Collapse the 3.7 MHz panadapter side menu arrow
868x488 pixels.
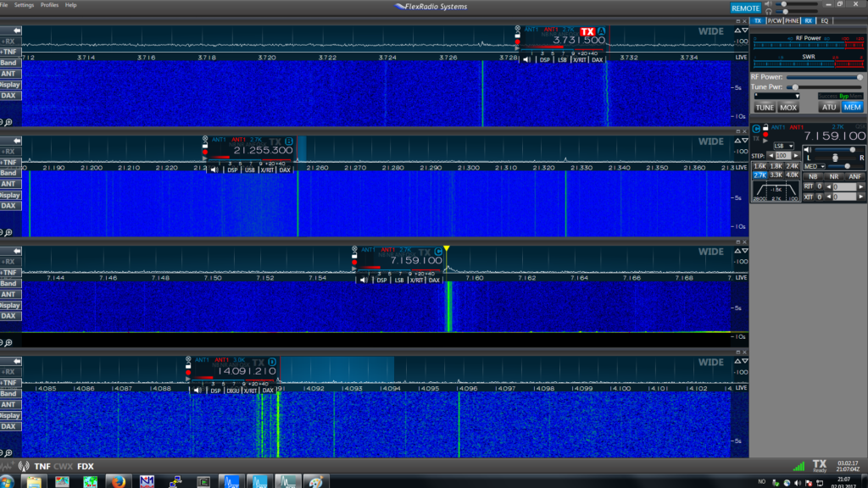click(x=16, y=30)
